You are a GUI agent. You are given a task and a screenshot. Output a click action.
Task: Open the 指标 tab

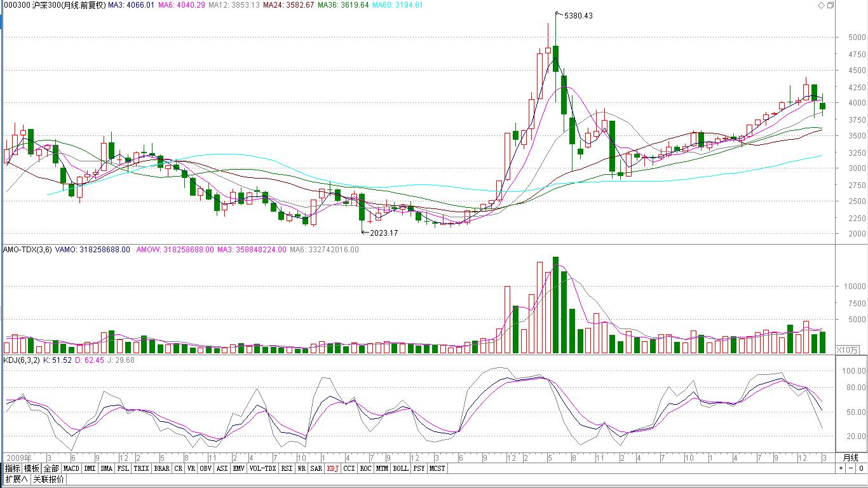12,468
